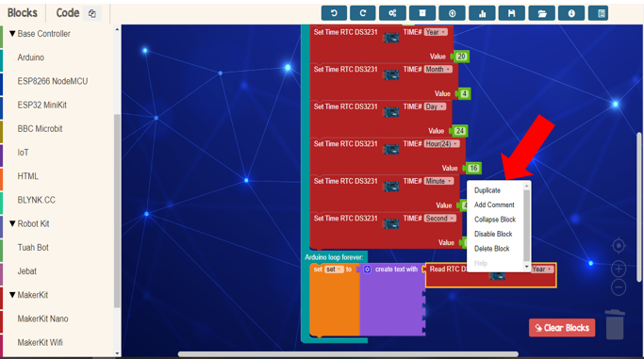The image size is (644, 359).
Task: Open the info toolbar icon
Action: (x=571, y=13)
